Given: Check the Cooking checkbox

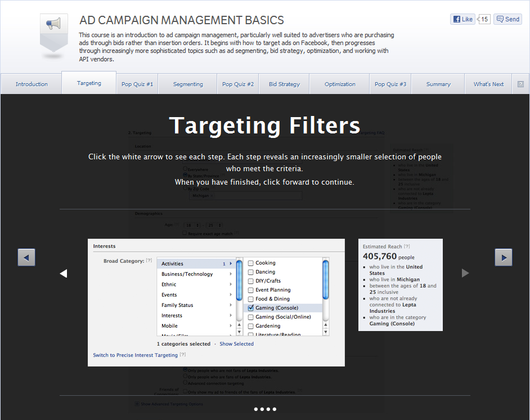Looking at the screenshot, I should pyautogui.click(x=251, y=263).
